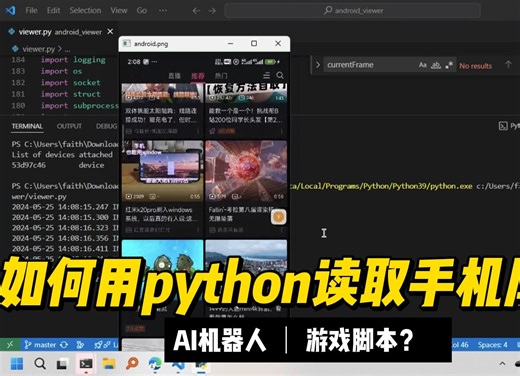Click viewer.py in the breadcrumb bar

tap(38, 49)
